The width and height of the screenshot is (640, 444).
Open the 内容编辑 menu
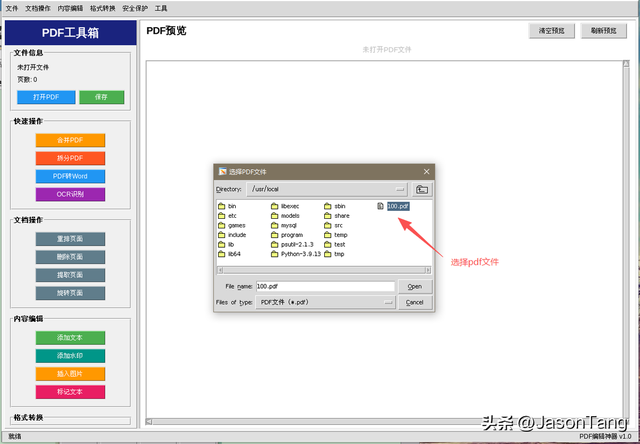[x=70, y=8]
